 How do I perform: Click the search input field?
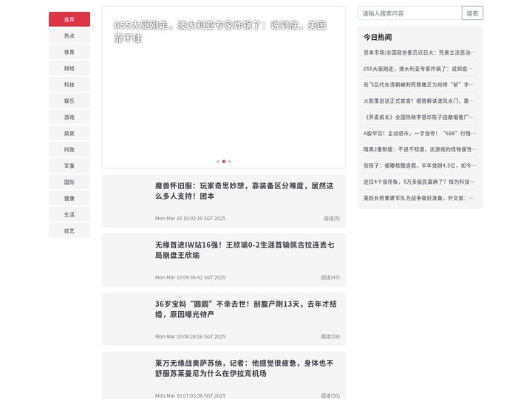pyautogui.click(x=409, y=13)
